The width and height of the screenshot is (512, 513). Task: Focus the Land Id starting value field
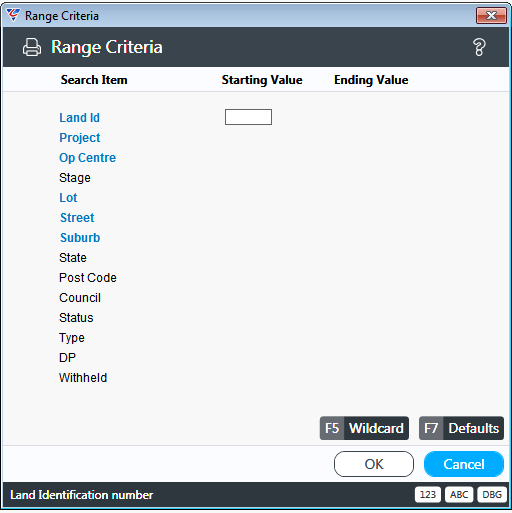pos(248,117)
